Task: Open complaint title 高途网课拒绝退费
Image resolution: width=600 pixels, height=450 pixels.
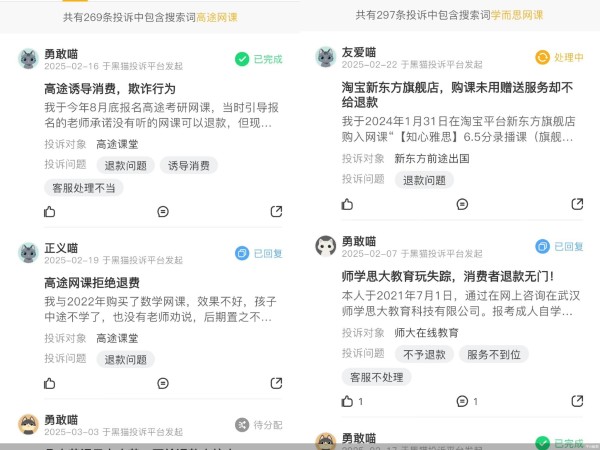Action: (x=92, y=283)
